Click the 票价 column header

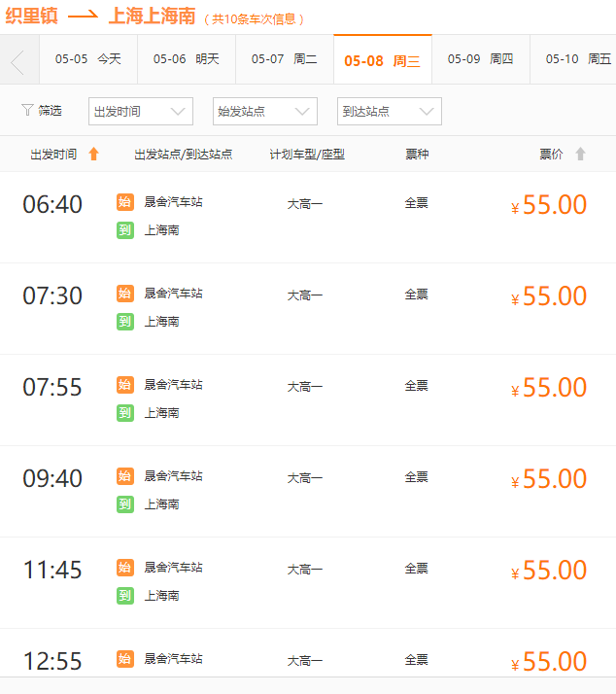click(x=551, y=155)
